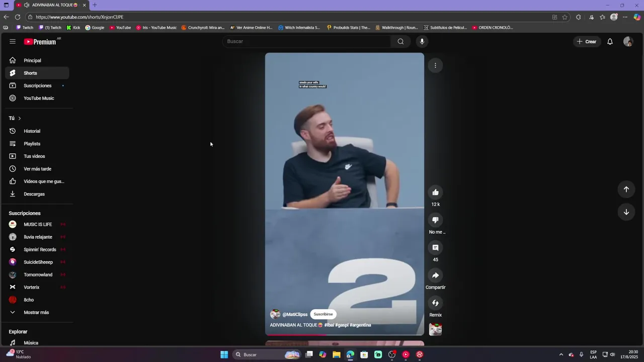
Task: Open Suscripciones in the sidebar
Action: point(37,85)
